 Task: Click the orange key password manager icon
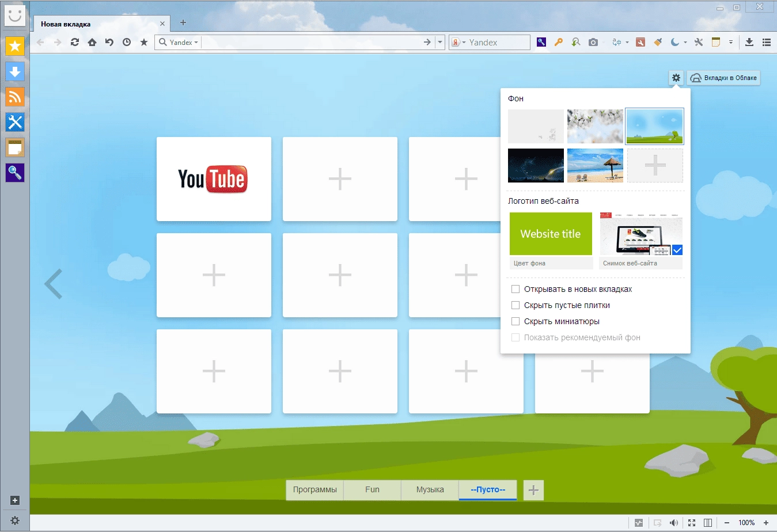(x=558, y=42)
